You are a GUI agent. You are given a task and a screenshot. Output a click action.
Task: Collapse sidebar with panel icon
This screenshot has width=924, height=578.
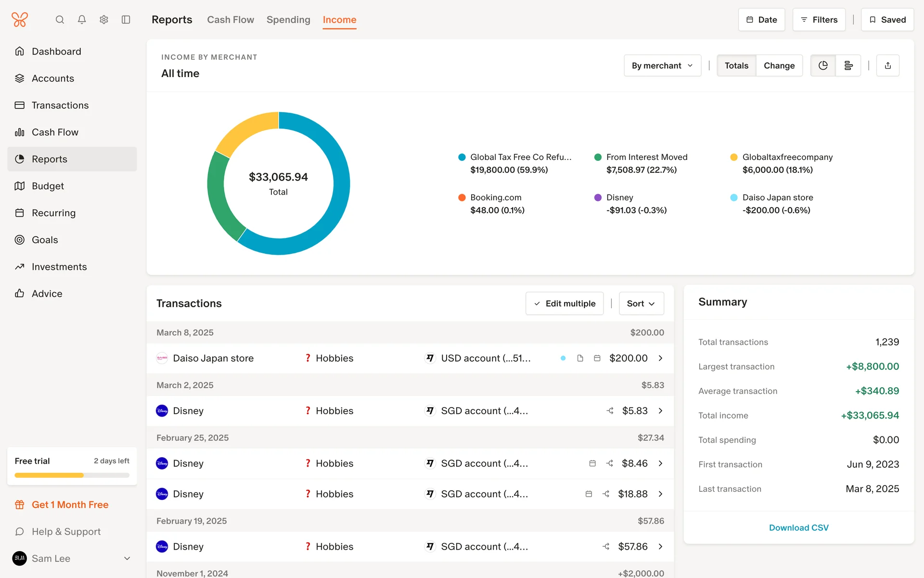126,20
